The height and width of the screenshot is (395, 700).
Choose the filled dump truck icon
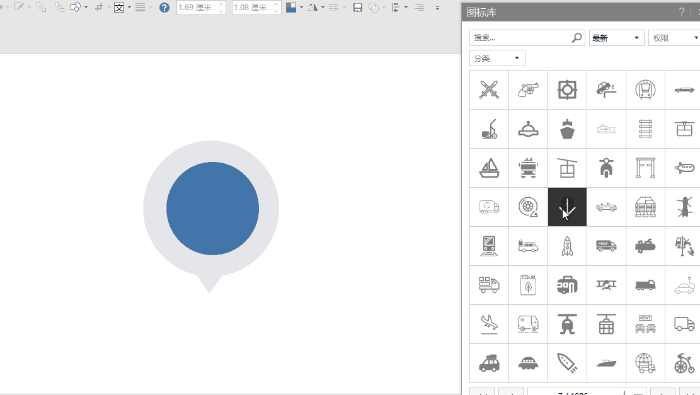646,285
